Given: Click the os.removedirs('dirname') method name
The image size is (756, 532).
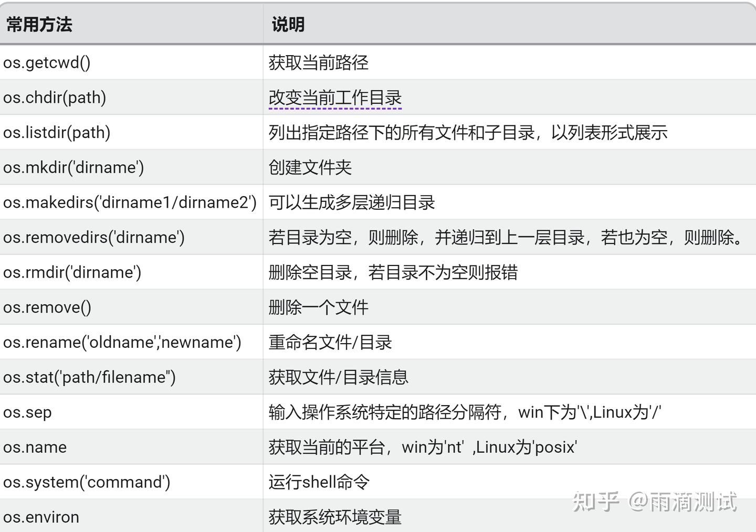Looking at the screenshot, I should 93,237.
